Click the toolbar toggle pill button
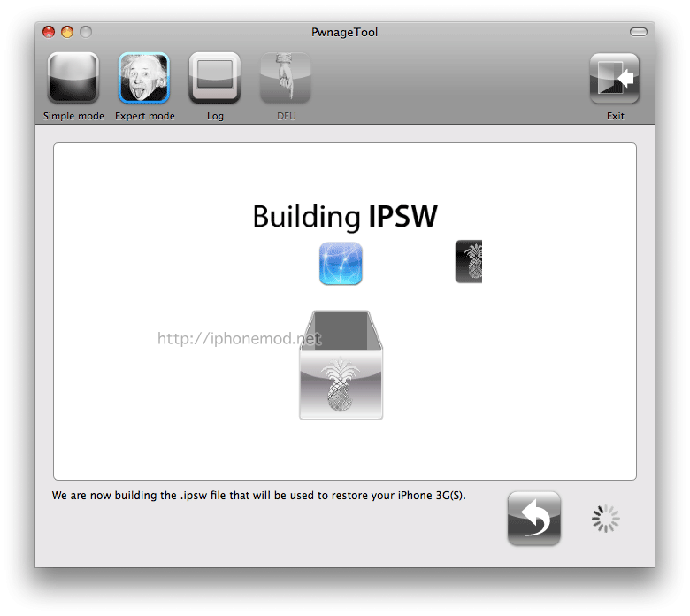This screenshot has height=616, width=690. point(638,32)
